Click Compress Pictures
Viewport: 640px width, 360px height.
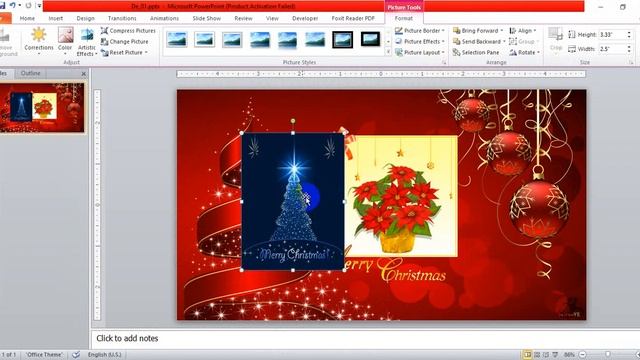coord(128,31)
